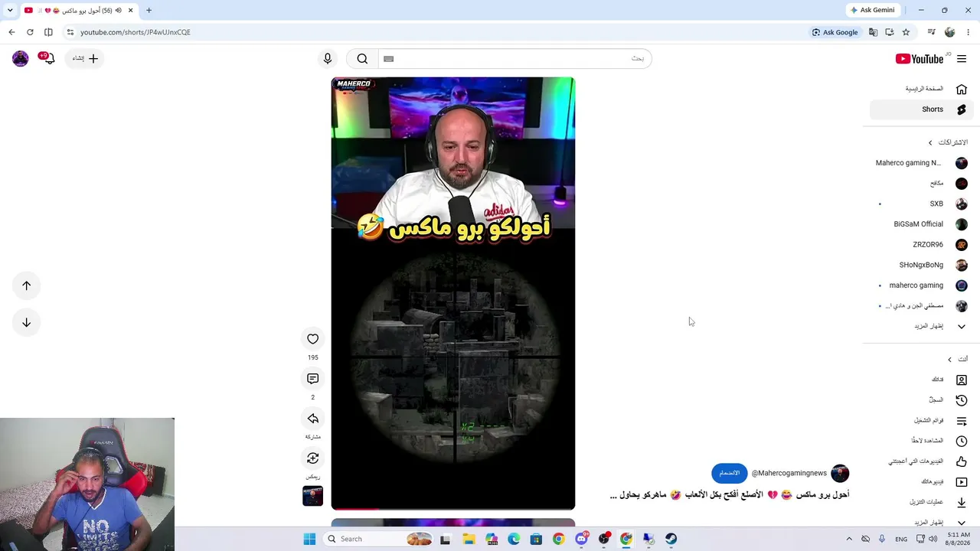Go to YouTube home via the logo
The height and width of the screenshot is (551, 980).
(x=920, y=59)
